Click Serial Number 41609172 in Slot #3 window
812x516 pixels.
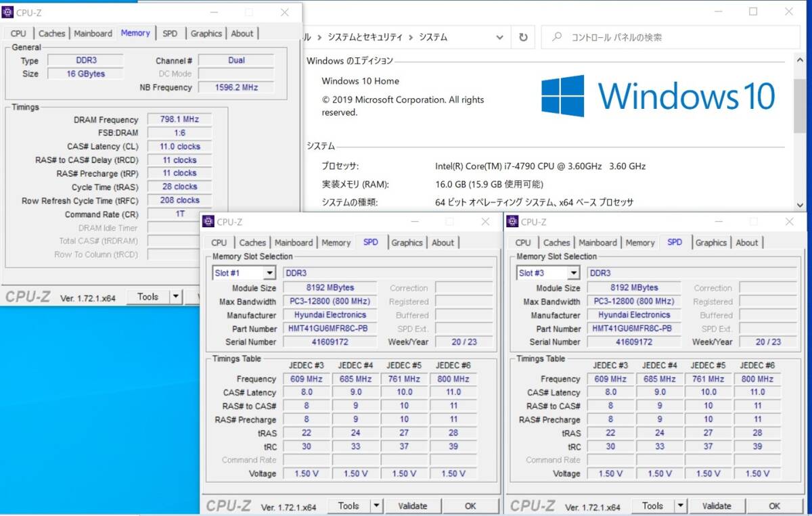click(633, 342)
